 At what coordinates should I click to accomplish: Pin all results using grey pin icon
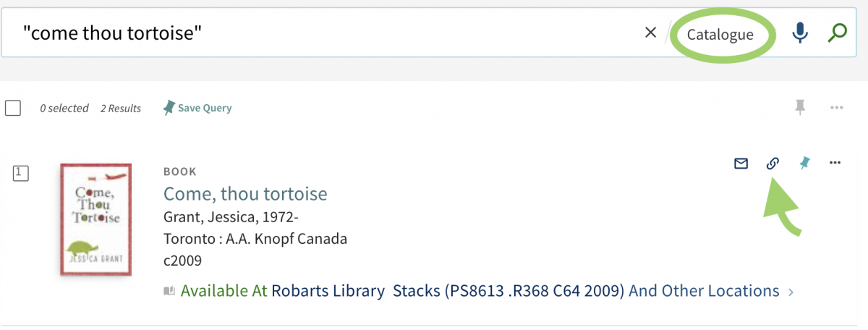[x=800, y=108]
